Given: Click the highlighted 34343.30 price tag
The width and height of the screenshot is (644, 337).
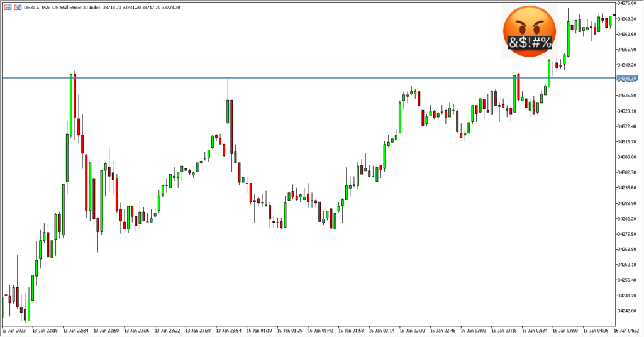Looking at the screenshot, I should (629, 78).
